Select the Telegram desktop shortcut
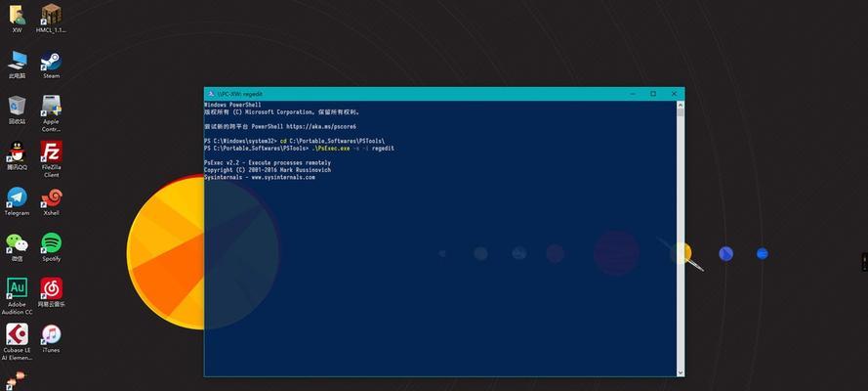Screen dimensions: 868x391 pos(18,201)
